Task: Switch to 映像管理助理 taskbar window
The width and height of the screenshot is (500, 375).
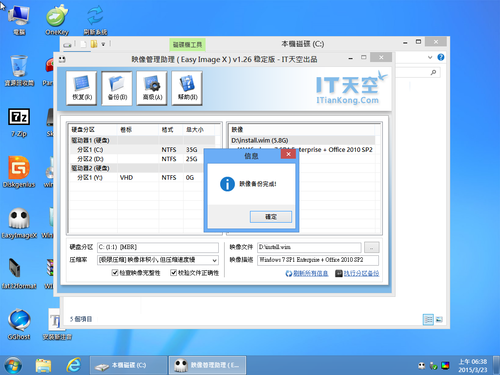Action: pyautogui.click(x=207, y=366)
